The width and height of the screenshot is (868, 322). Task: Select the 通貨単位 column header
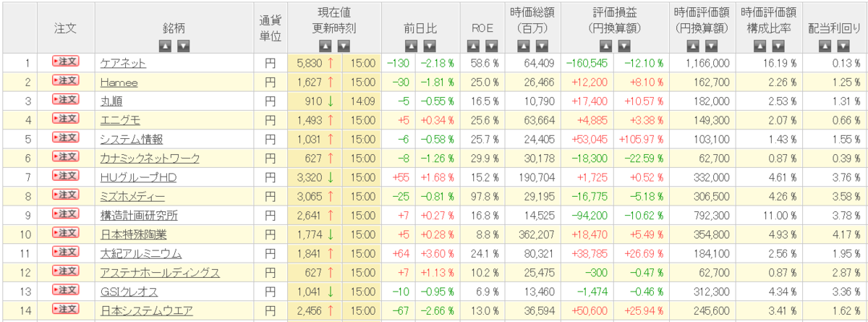pos(270,29)
